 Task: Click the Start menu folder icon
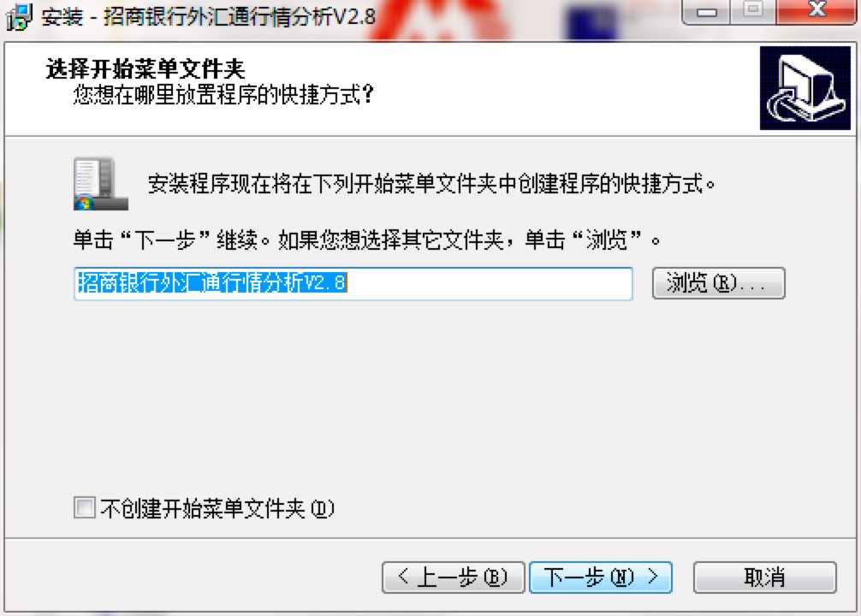[x=101, y=184]
